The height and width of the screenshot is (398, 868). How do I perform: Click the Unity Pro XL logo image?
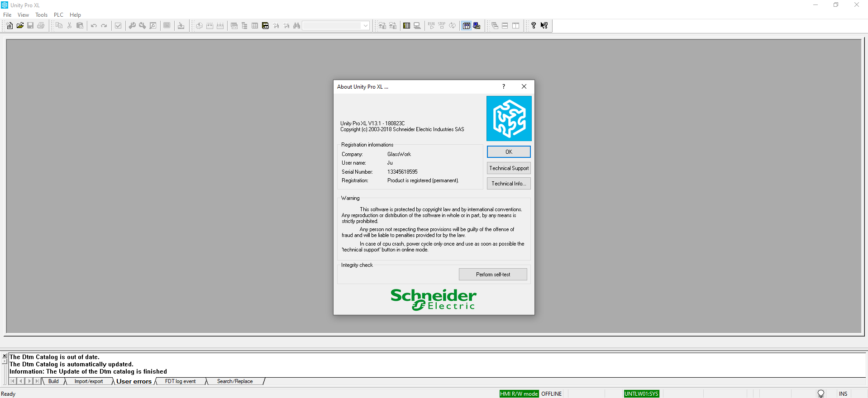click(509, 118)
